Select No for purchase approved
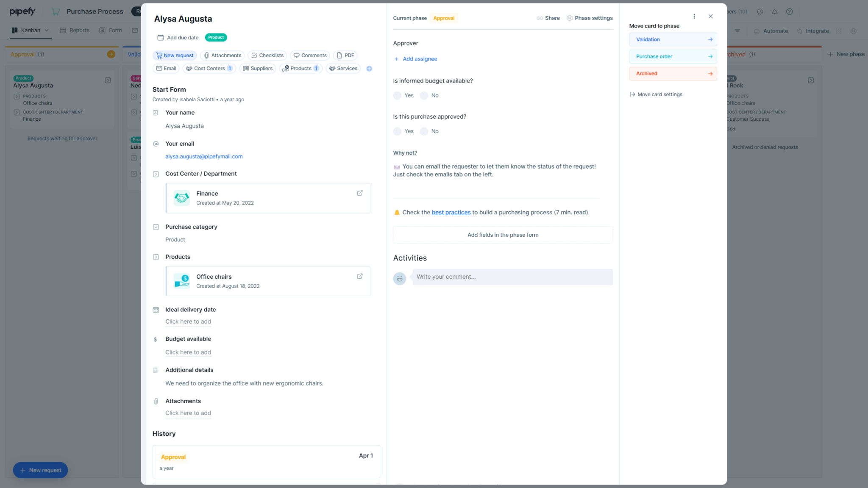868x488 pixels. point(424,131)
